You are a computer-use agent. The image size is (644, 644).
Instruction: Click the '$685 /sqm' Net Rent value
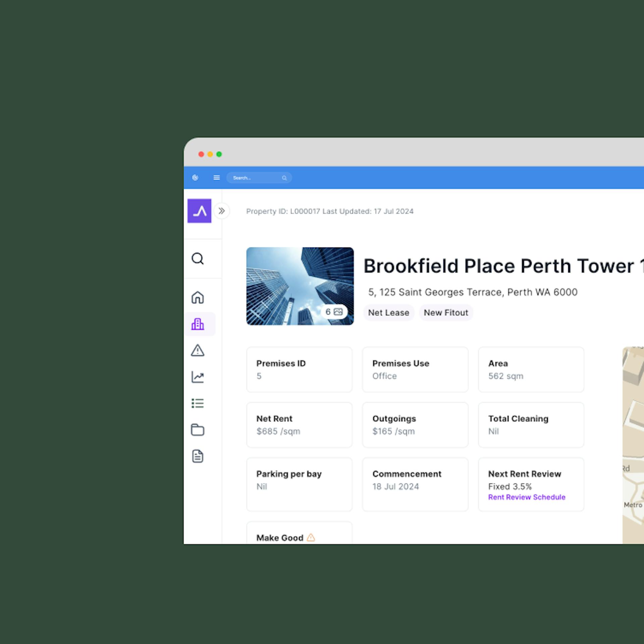tap(278, 431)
